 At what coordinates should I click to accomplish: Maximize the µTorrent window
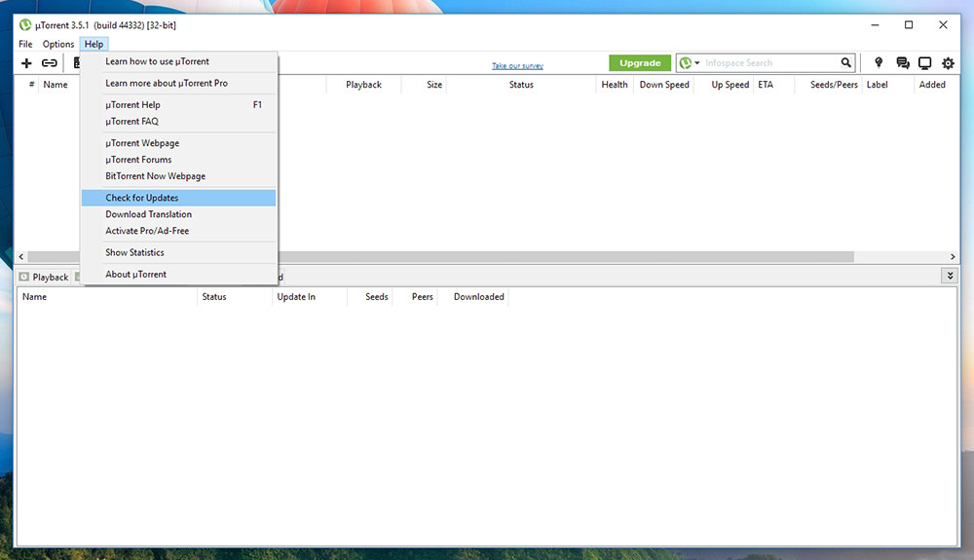click(x=909, y=24)
